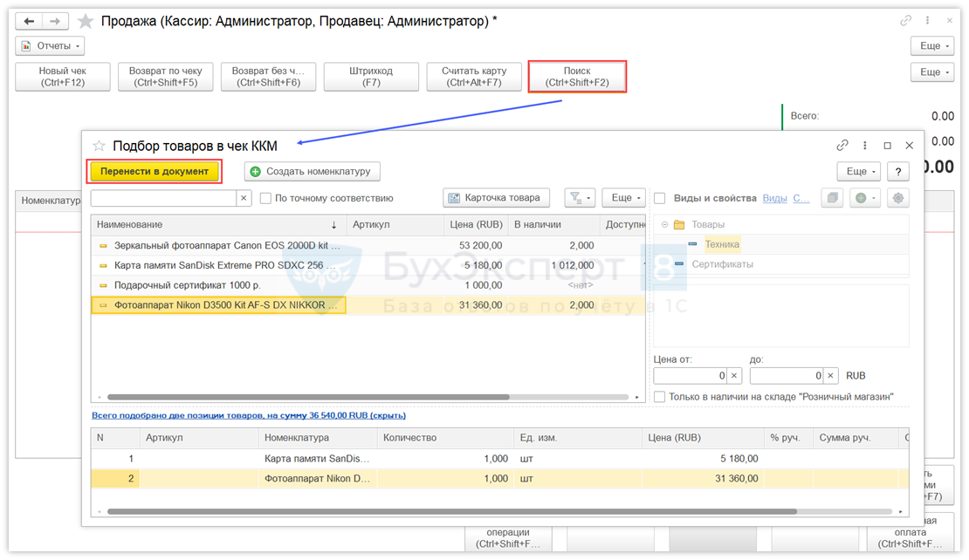Click the product list horizontal scrollbar

pos(306,397)
